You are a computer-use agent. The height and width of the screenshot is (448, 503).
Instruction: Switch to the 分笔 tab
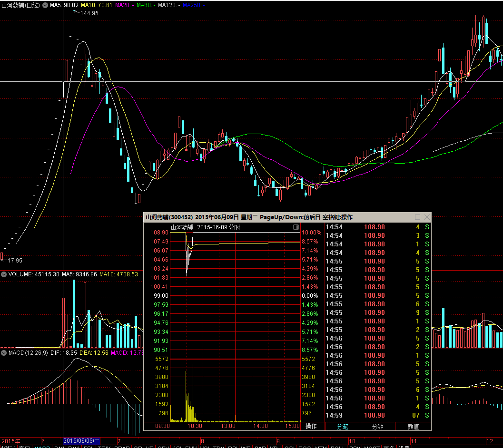[x=342, y=427]
